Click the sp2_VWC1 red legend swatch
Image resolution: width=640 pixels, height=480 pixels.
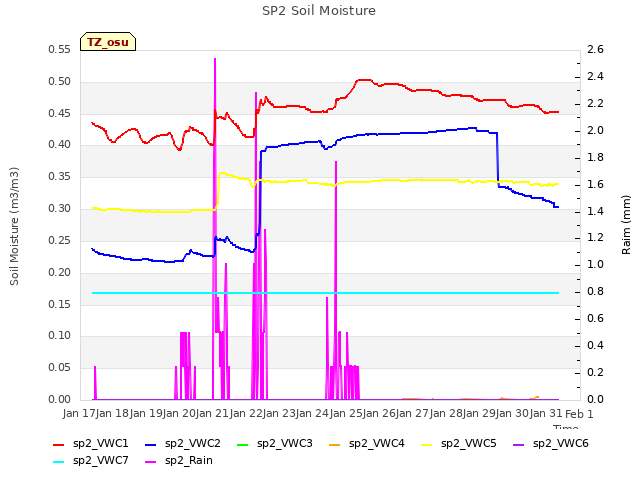click(59, 445)
